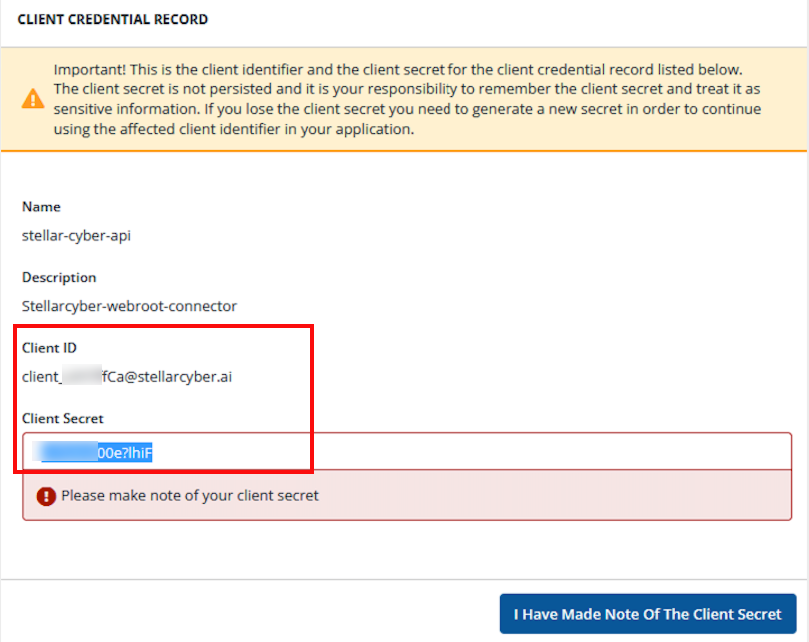Select the 'Stellarcyber-webroot-connector' description text

click(129, 307)
